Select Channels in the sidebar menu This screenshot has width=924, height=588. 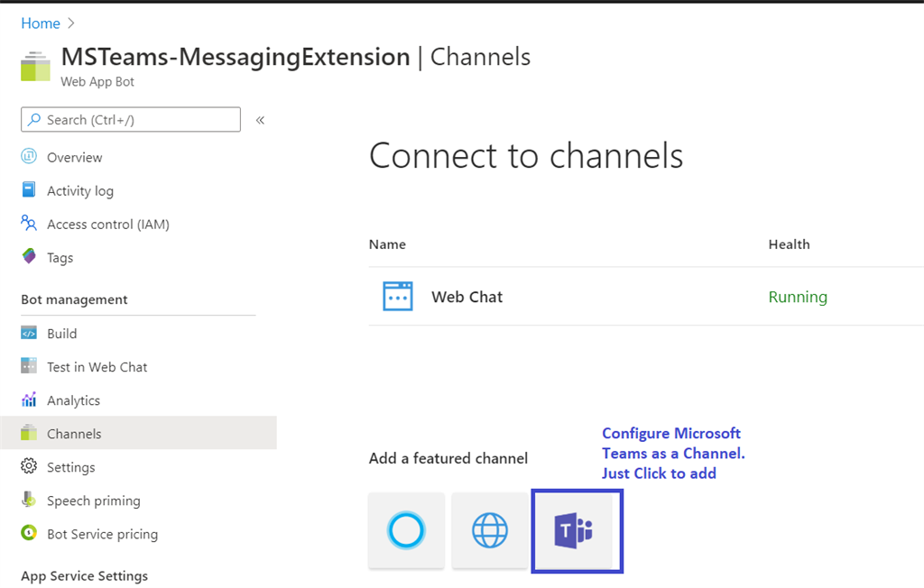click(73, 433)
